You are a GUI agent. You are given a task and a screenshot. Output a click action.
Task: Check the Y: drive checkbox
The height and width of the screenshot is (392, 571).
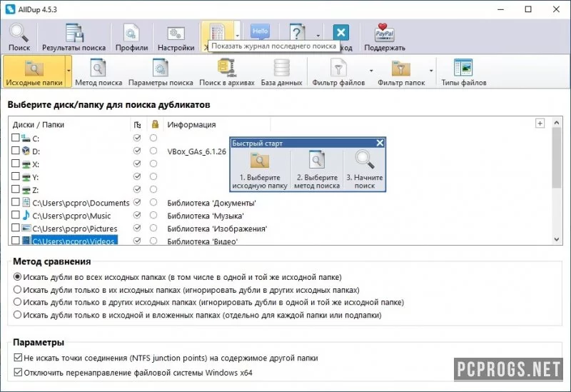tap(15, 176)
